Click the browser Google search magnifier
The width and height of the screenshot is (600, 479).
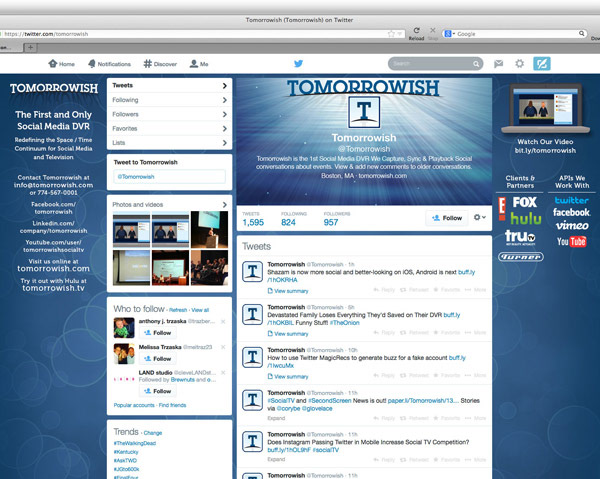582,34
